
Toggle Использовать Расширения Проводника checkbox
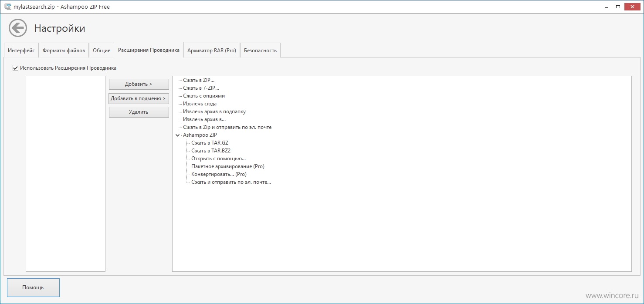[15, 68]
